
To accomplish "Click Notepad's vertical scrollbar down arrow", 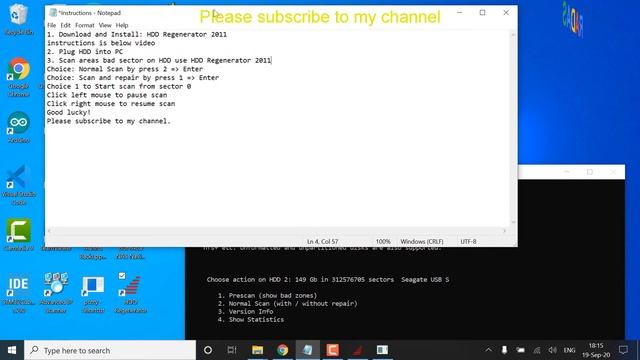I will pyautogui.click(x=513, y=222).
